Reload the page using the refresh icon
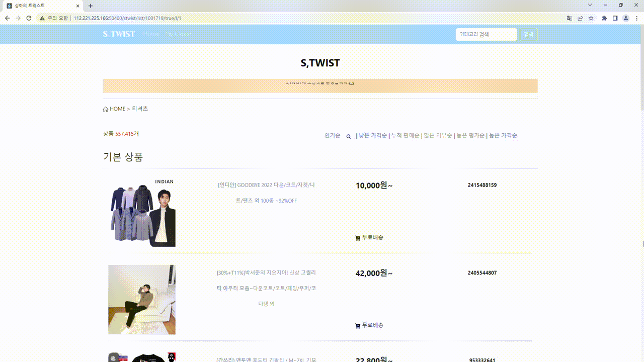644x362 pixels. (29, 18)
